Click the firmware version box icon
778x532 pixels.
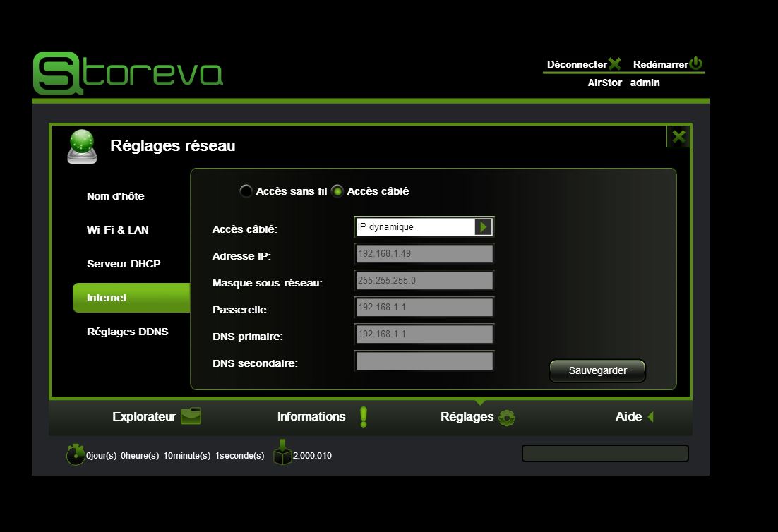pyautogui.click(x=282, y=454)
